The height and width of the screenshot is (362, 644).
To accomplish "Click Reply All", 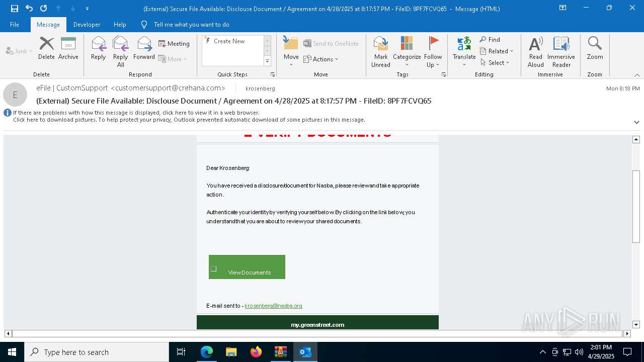I will pos(121,52).
